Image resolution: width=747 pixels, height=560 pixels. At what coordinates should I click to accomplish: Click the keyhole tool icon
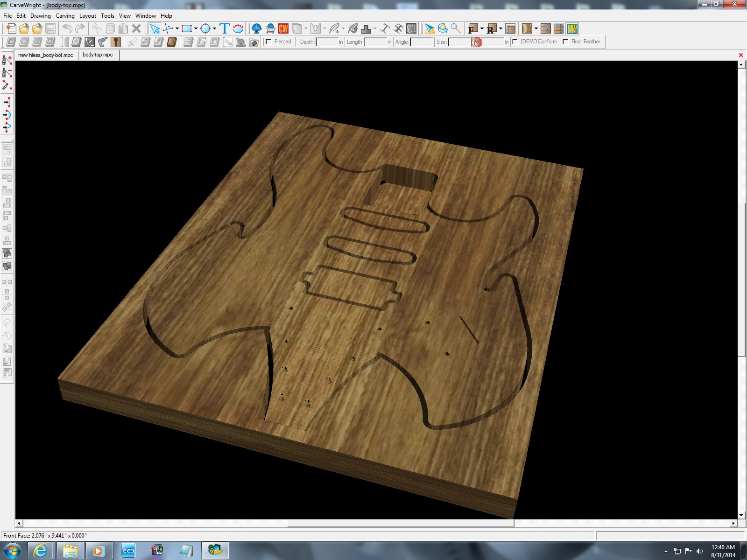tap(116, 42)
